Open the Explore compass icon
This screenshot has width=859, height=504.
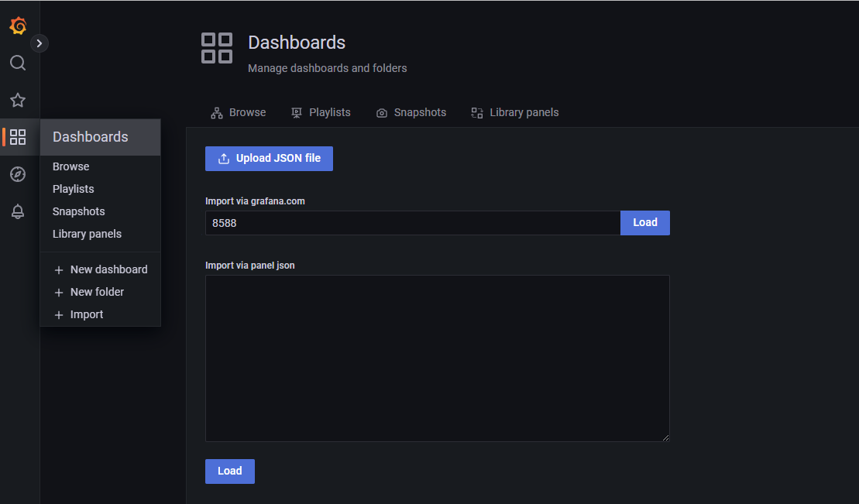18,174
